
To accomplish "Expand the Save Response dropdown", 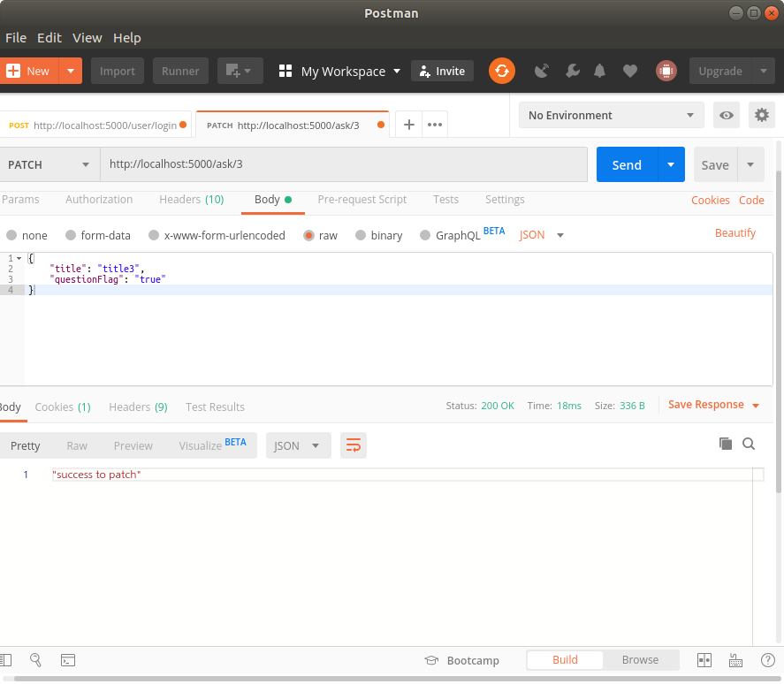I will (x=756, y=406).
